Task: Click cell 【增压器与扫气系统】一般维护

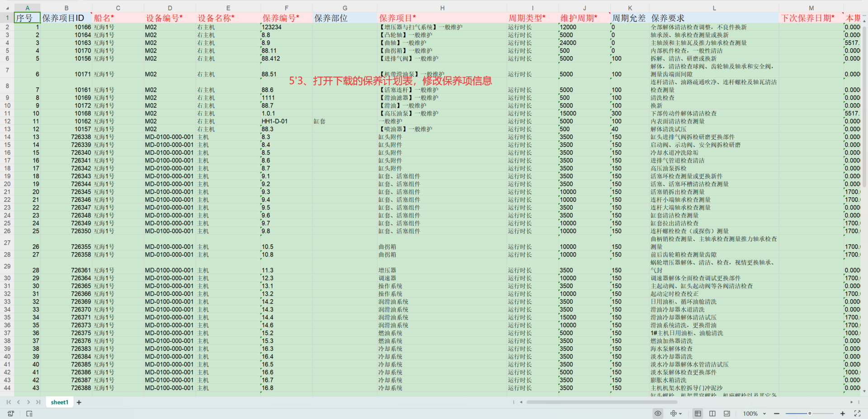Action: pos(442,27)
